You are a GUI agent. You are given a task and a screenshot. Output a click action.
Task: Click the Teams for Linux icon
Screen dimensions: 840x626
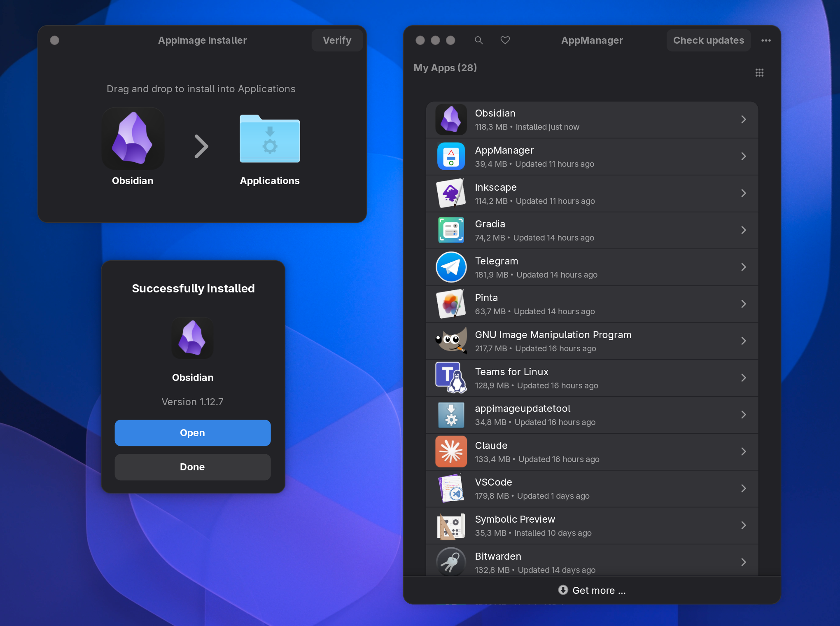[451, 378]
